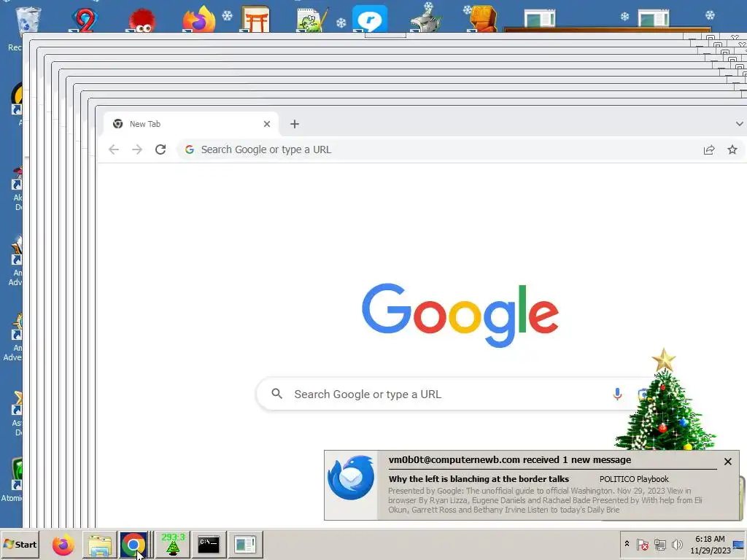Click the volume speaker tray icon
Screen dimensions: 747x560
(x=676, y=544)
